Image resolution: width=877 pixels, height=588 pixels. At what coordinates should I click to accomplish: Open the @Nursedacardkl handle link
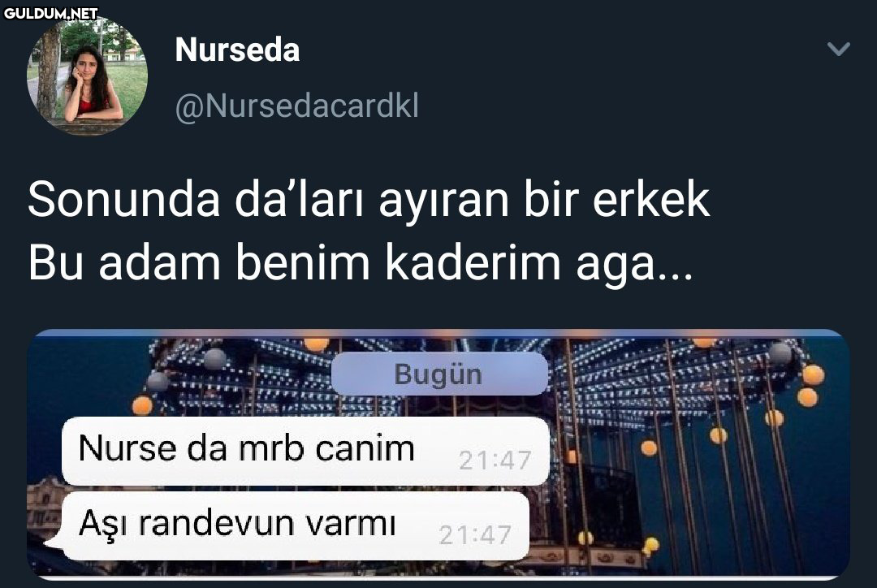pos(296,106)
